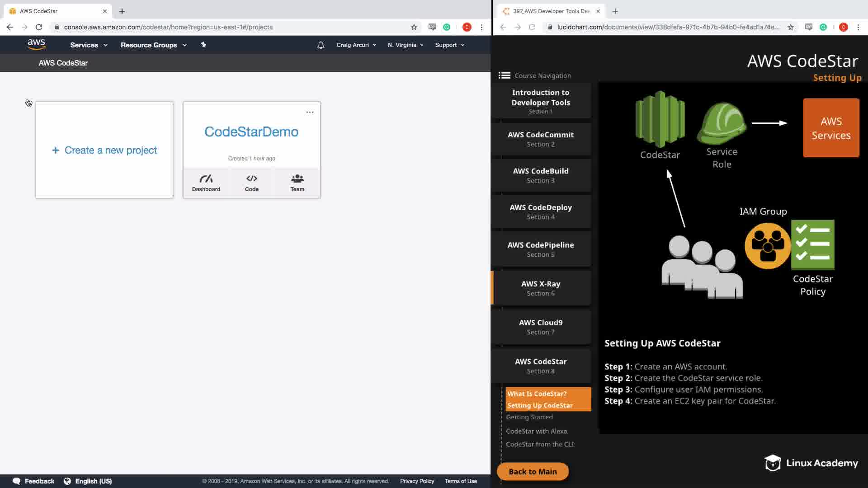The image size is (868, 488).
Task: Bookmark the CodeStar page with star icon
Action: pos(414,27)
